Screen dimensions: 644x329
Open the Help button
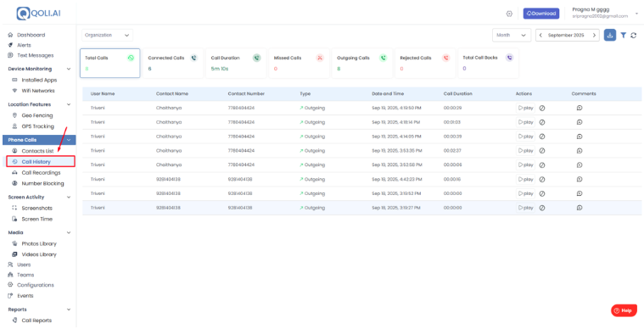point(624,310)
